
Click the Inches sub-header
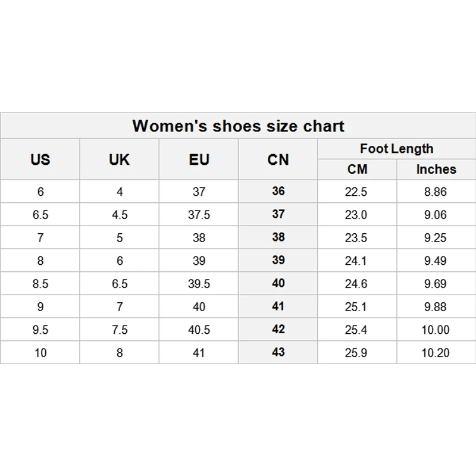436,170
